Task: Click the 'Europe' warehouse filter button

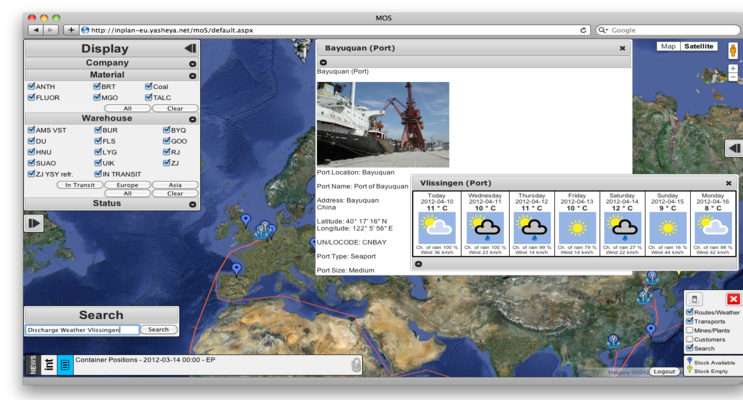Action: pyautogui.click(x=127, y=185)
